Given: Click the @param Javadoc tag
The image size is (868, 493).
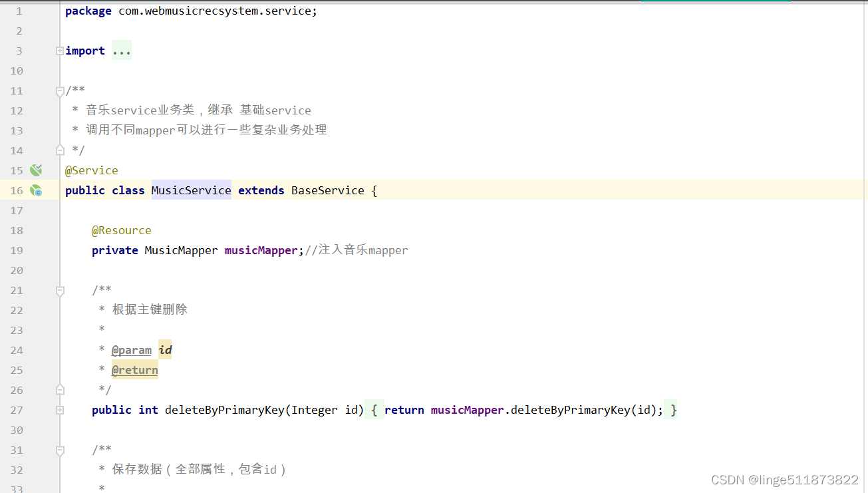Looking at the screenshot, I should coord(132,350).
